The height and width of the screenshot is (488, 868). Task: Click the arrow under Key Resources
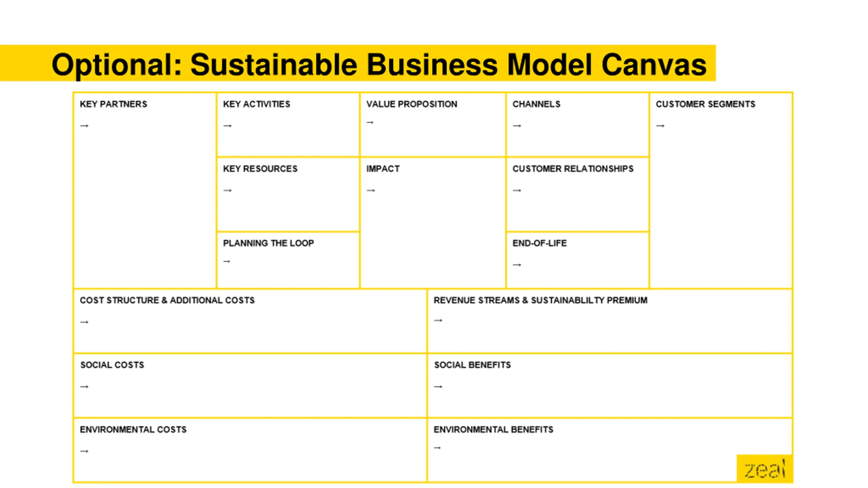[228, 190]
